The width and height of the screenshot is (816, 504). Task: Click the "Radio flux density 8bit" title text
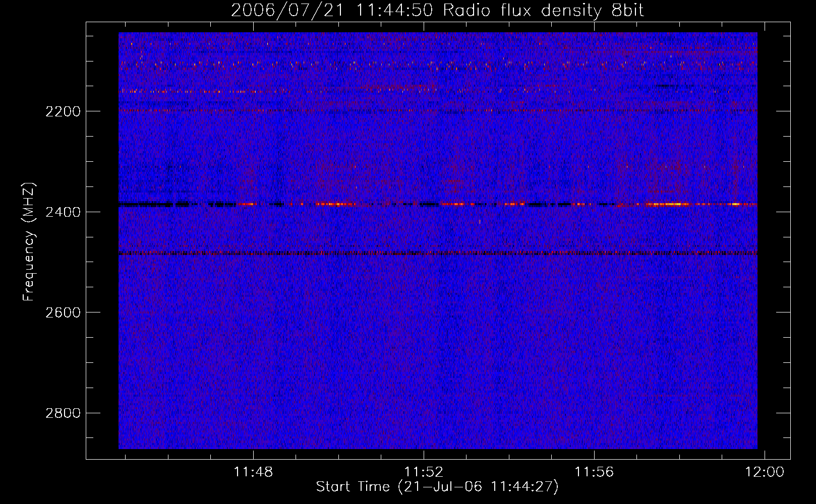(x=543, y=10)
